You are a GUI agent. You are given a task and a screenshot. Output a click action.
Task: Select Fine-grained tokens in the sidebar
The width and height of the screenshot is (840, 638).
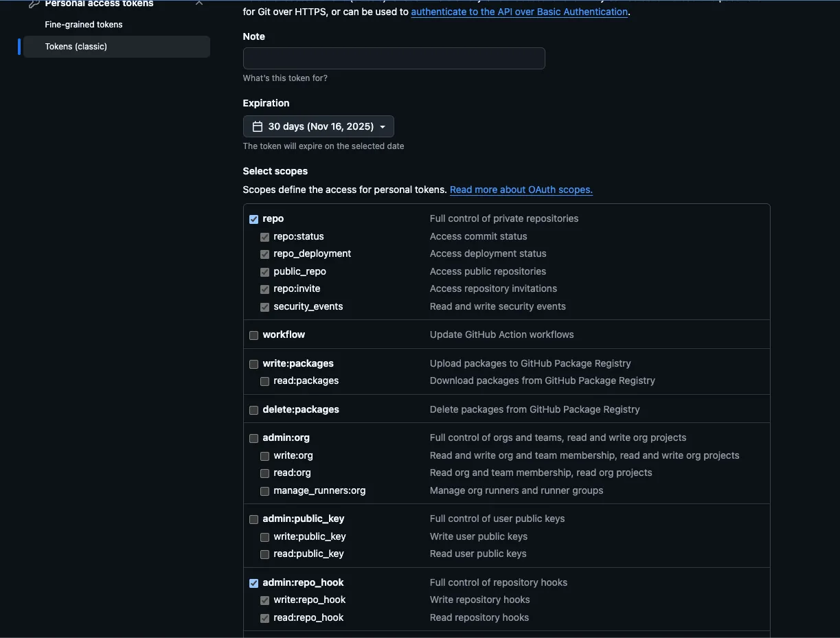(x=83, y=24)
